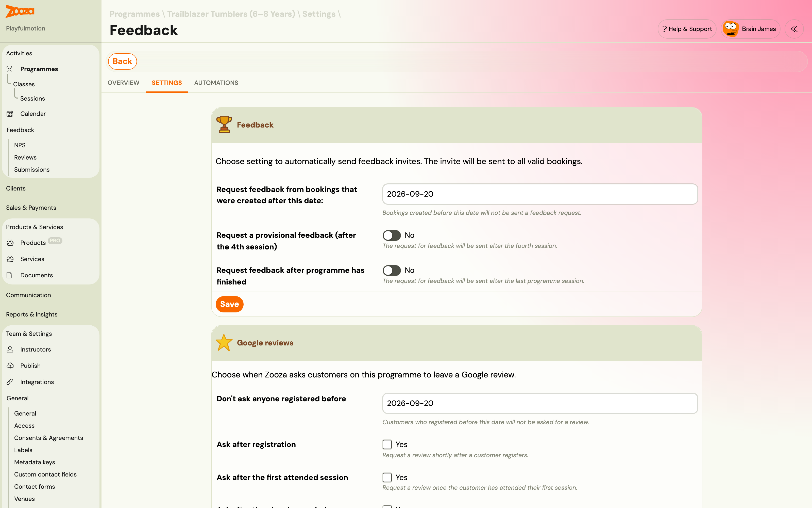Image resolution: width=812 pixels, height=508 pixels.
Task: Collapse panel with double chevron icon
Action: [x=794, y=29]
